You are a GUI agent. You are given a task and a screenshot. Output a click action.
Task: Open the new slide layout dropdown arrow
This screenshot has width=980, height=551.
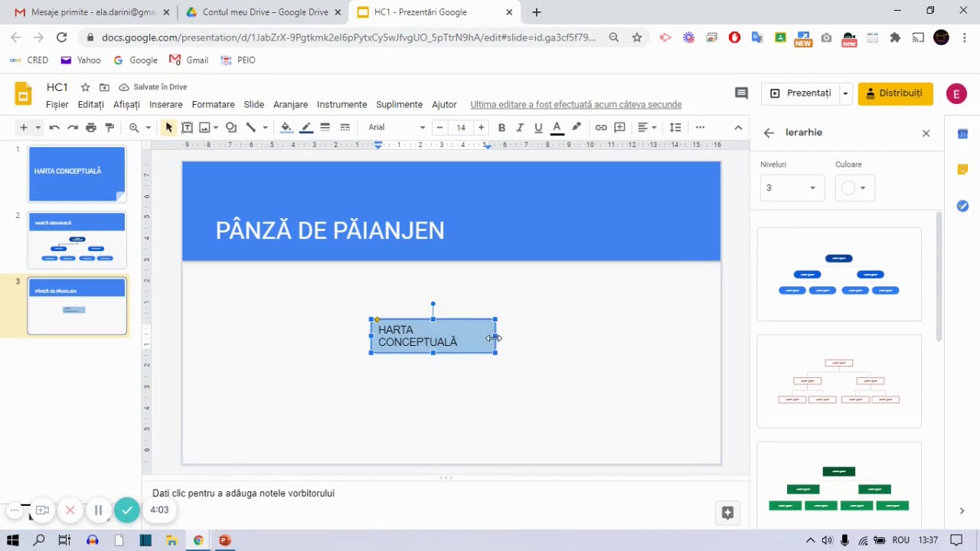pos(38,127)
